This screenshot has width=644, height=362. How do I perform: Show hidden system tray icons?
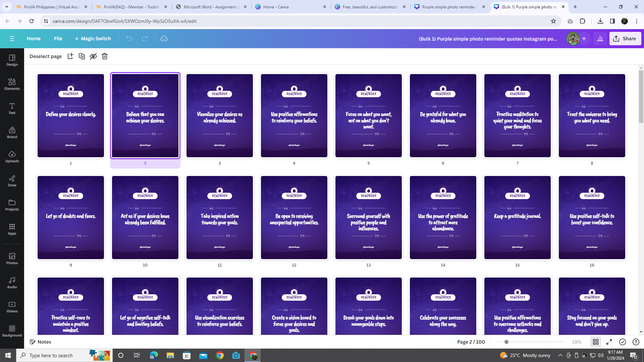pyautogui.click(x=560, y=355)
